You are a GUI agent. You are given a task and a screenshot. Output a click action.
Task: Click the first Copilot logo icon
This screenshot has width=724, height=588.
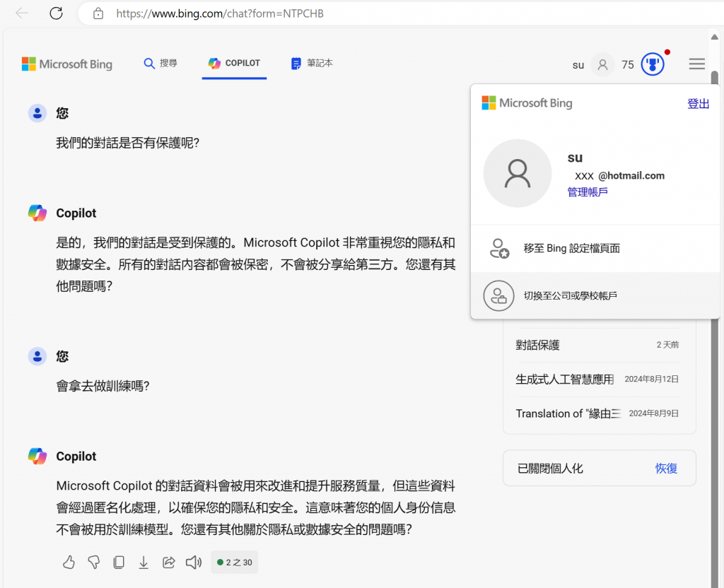pyautogui.click(x=37, y=213)
